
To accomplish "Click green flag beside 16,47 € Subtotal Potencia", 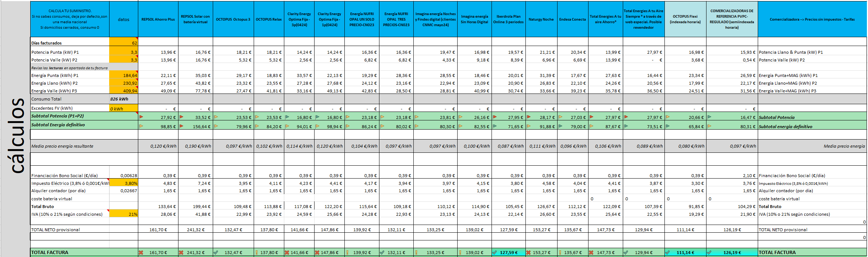I will (709, 117).
